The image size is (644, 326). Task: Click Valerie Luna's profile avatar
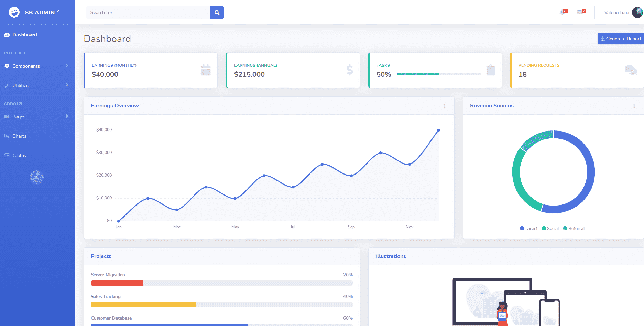(x=637, y=12)
